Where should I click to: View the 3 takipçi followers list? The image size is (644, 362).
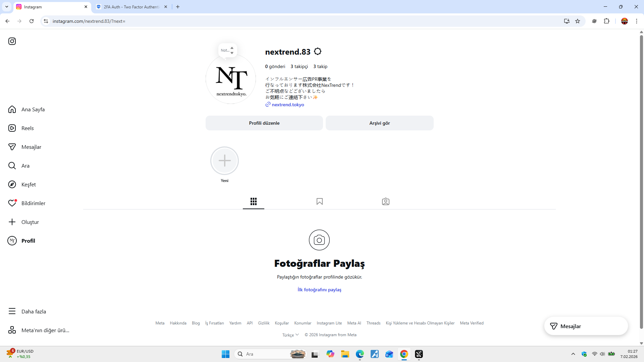click(299, 66)
